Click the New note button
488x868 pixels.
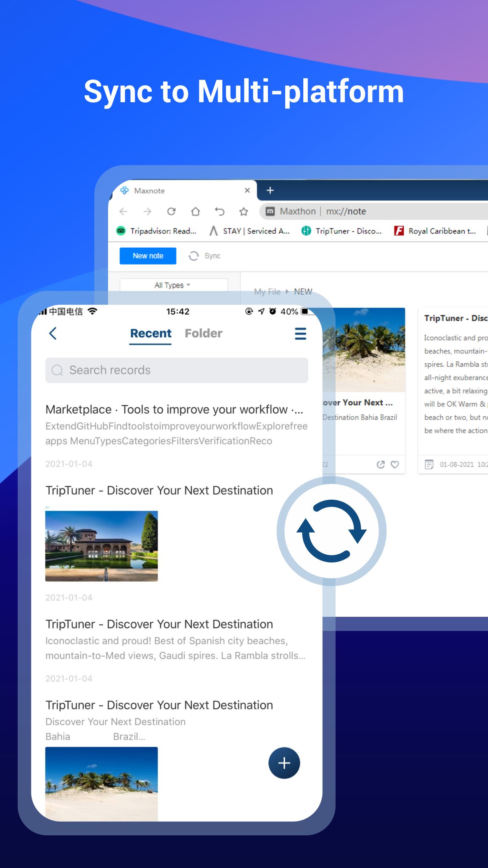tap(148, 256)
